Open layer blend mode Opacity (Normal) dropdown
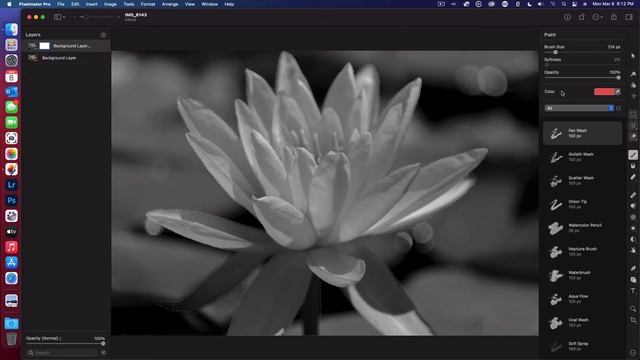The height and width of the screenshot is (360, 640). (x=43, y=338)
